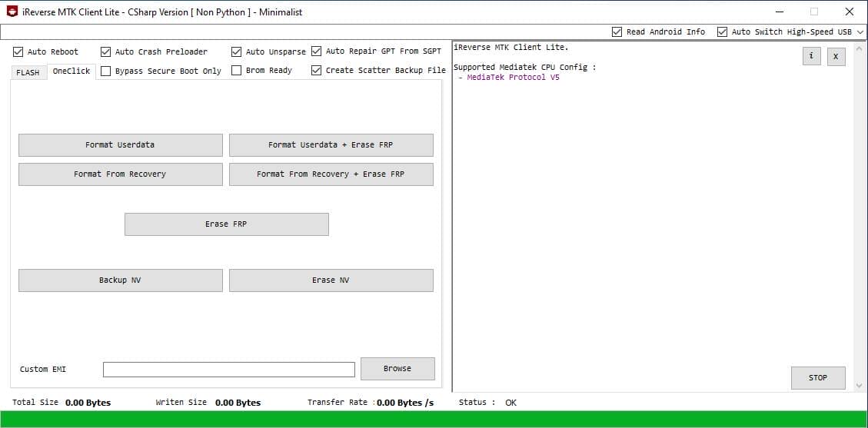Switch to the FLASH tab
868x428 pixels.
click(x=28, y=72)
